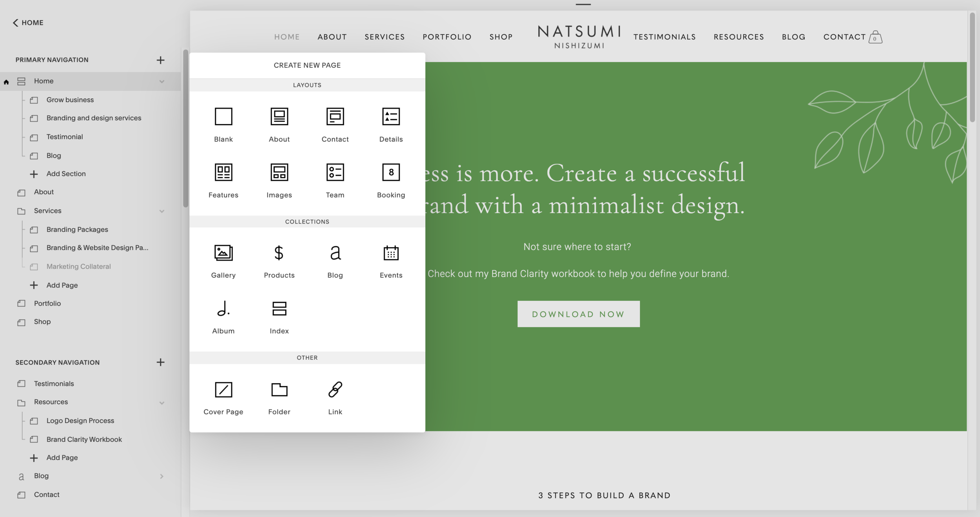The width and height of the screenshot is (980, 517).
Task: Expand the Blog item in sidebar
Action: [x=162, y=475]
